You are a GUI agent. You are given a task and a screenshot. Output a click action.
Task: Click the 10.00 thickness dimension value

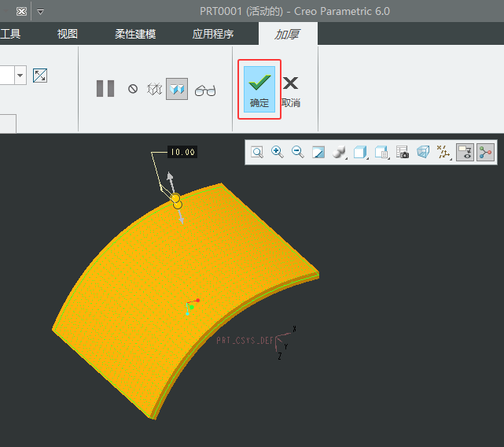tap(182, 152)
